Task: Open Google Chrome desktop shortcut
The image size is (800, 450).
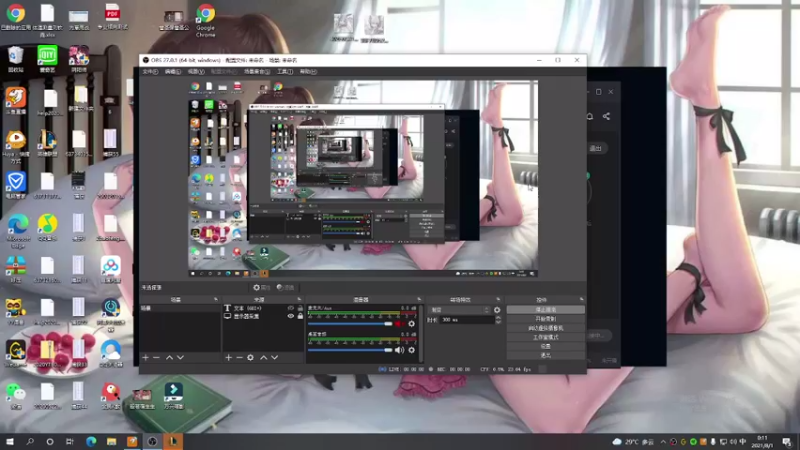Action: (x=205, y=20)
